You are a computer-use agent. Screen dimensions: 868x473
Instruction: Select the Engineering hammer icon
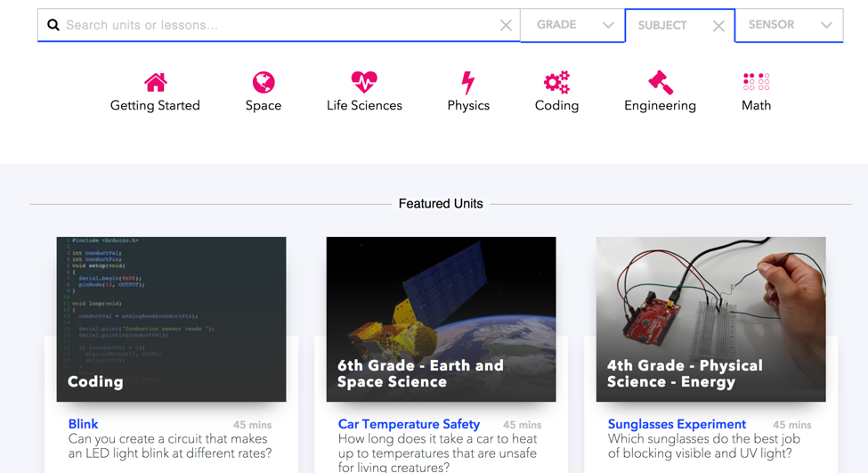(660, 82)
